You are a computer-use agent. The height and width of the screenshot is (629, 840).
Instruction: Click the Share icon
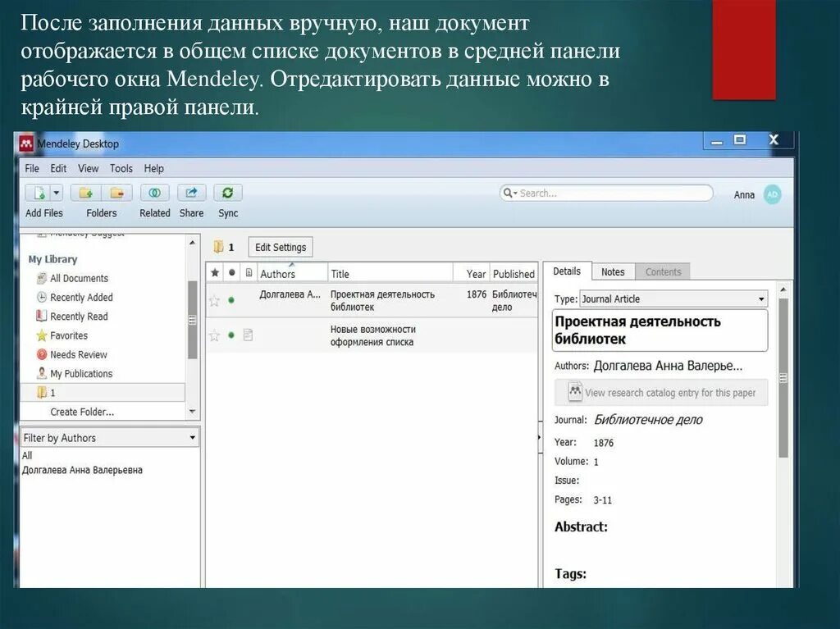pos(191,193)
